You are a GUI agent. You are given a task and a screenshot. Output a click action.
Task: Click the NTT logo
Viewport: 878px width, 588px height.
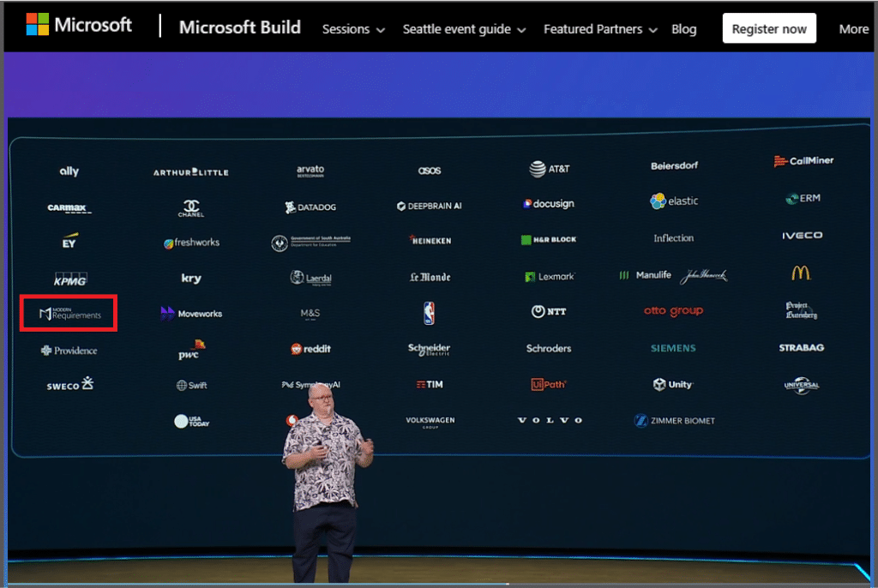coord(549,311)
